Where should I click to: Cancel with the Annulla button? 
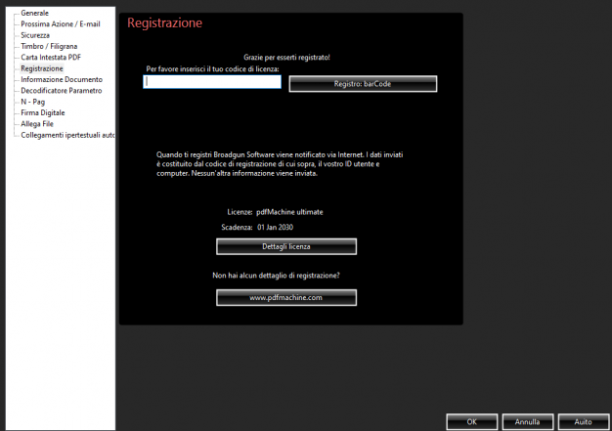(527, 422)
